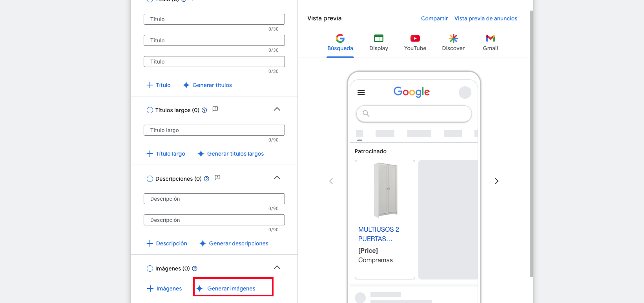Add another Descripción field
Image resolution: width=644 pixels, height=303 pixels.
click(167, 243)
